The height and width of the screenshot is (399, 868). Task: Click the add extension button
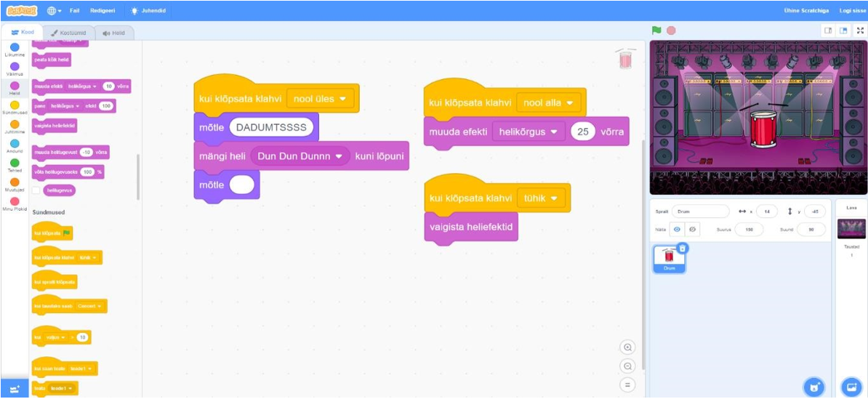point(15,389)
